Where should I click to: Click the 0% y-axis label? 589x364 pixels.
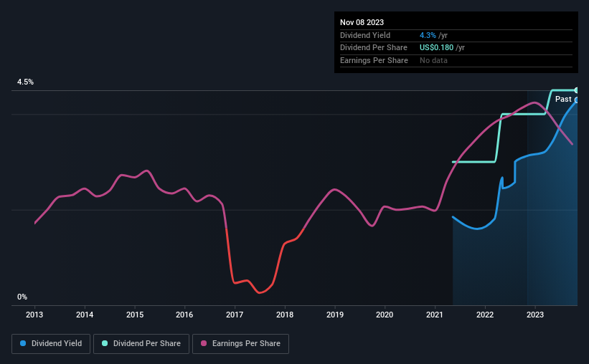(22, 297)
